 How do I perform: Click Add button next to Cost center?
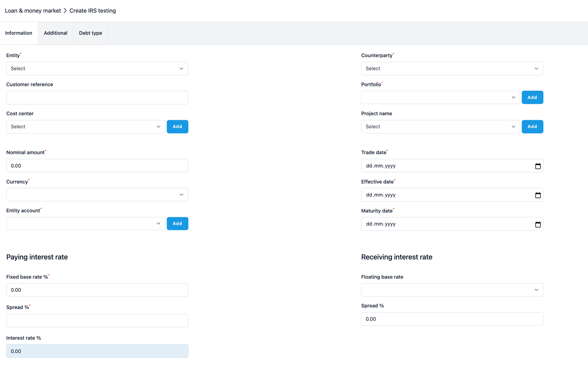(x=178, y=127)
